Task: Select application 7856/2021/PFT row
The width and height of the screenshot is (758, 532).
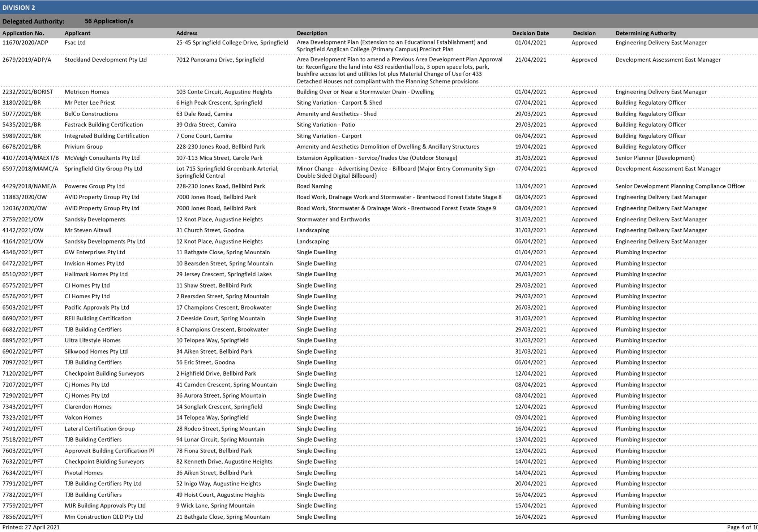Action: click(22, 517)
